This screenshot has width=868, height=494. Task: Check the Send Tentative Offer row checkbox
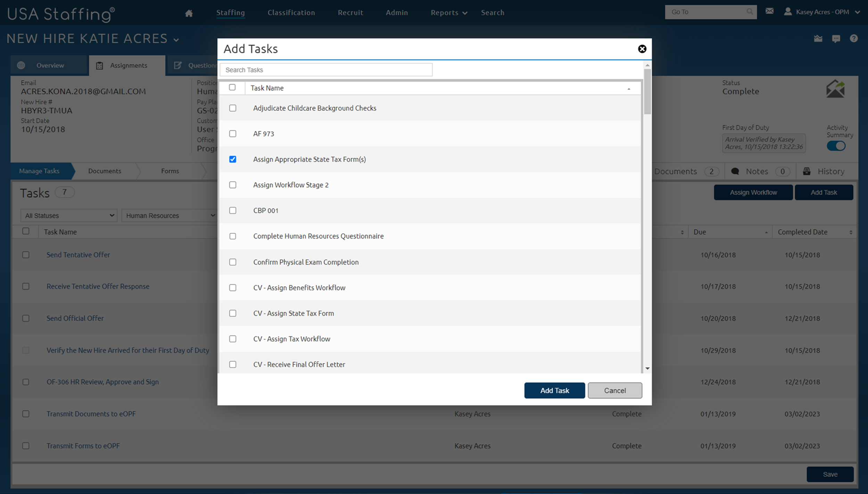pos(26,255)
